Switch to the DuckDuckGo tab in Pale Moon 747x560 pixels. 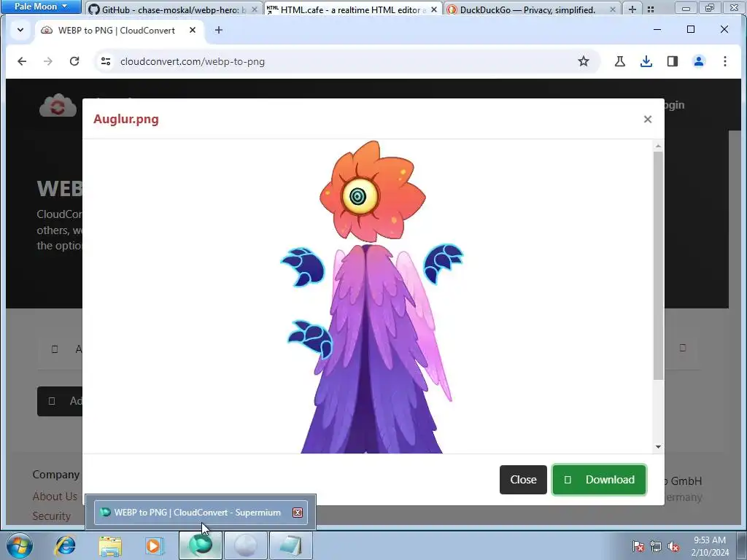(532, 9)
